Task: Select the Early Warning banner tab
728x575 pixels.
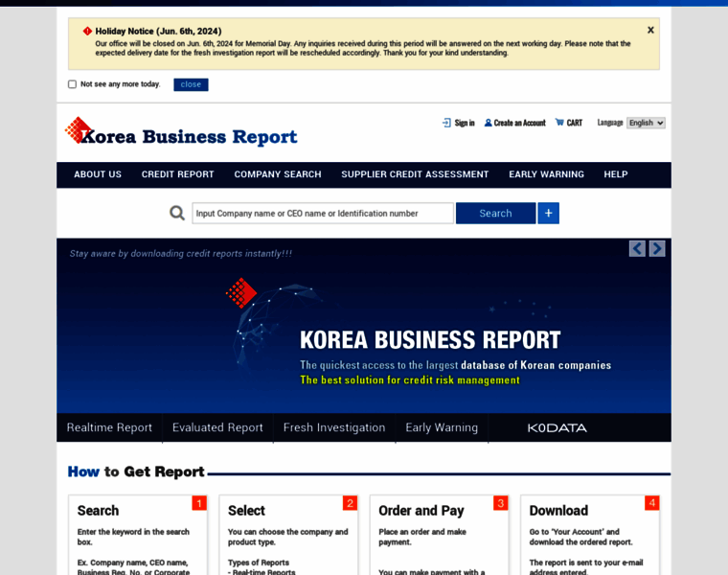Action: click(x=442, y=427)
